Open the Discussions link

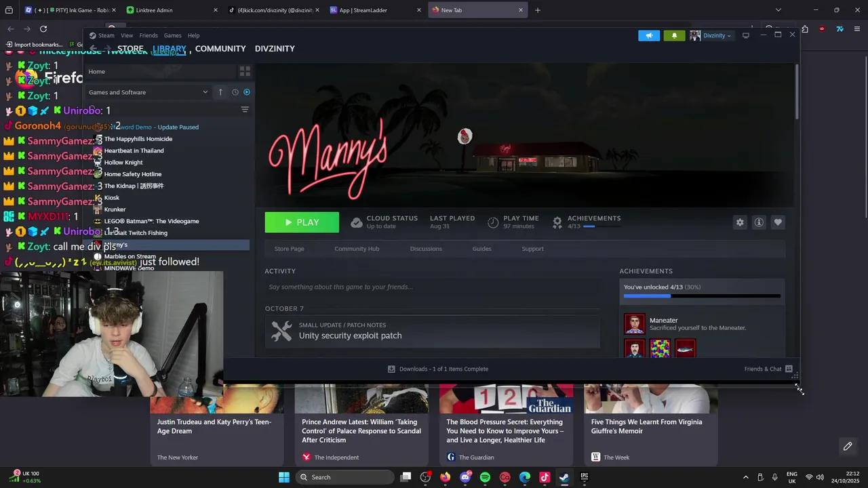click(426, 249)
